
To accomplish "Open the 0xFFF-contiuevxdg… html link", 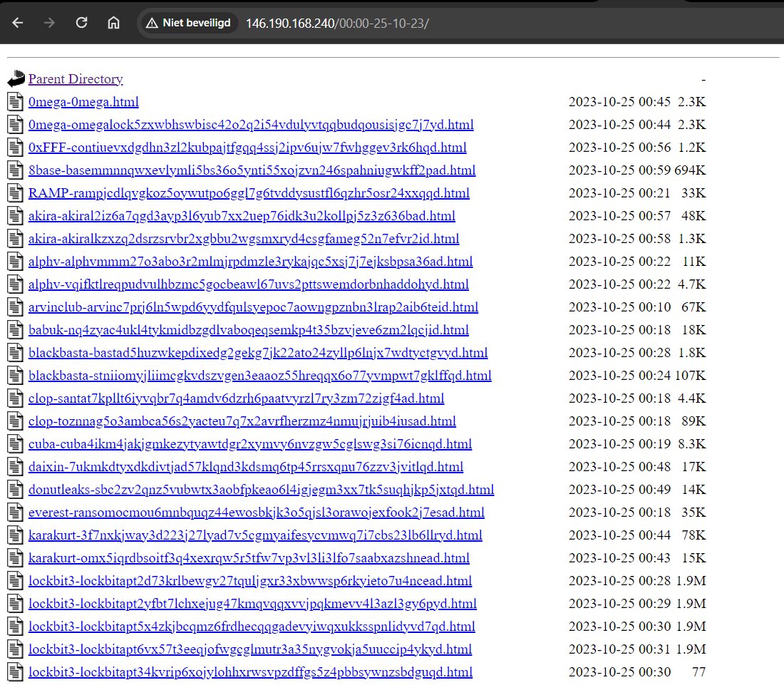I will pyautogui.click(x=247, y=148).
